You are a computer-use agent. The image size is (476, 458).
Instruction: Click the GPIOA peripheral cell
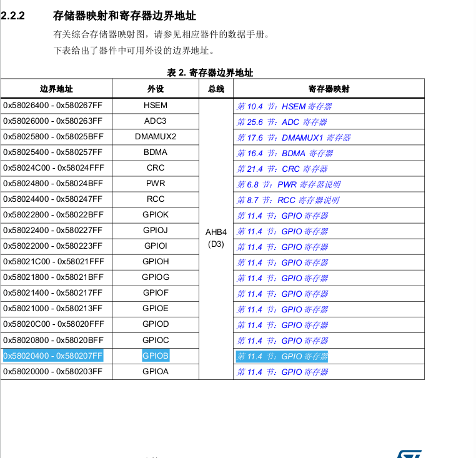click(156, 372)
